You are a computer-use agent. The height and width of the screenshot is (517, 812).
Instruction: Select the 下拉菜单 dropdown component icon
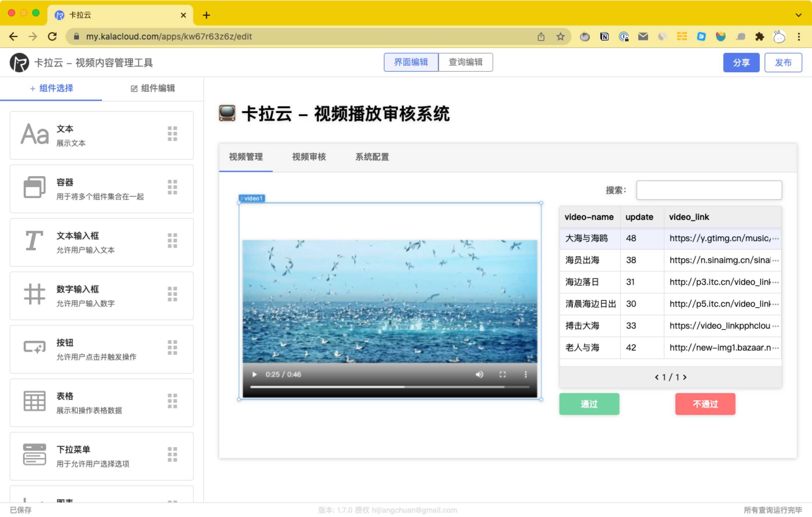(34, 454)
